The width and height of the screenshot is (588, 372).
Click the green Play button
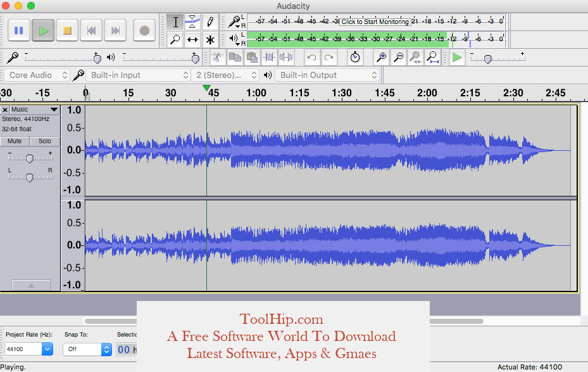43,30
